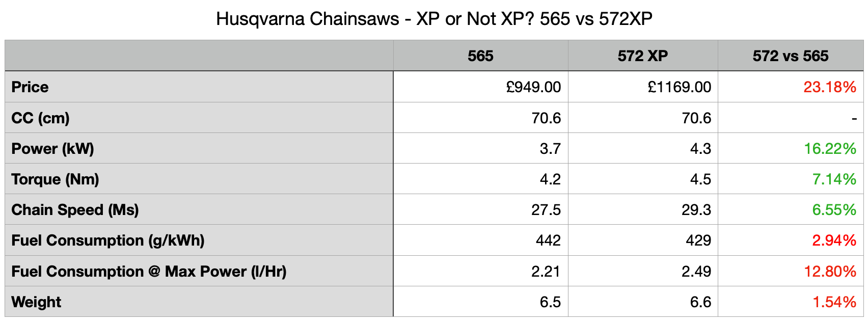
Task: Click the 442 fuel consumption value
Action: (x=548, y=240)
